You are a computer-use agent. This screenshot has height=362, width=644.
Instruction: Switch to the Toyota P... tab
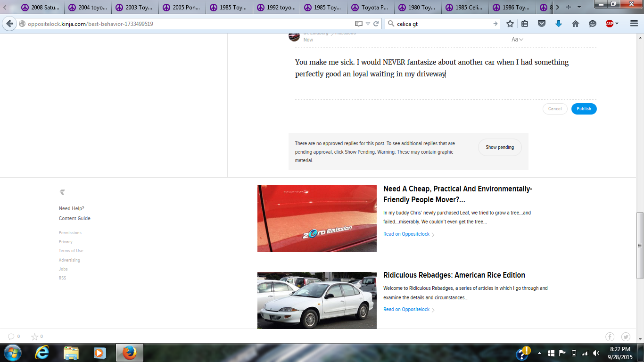coord(370,8)
